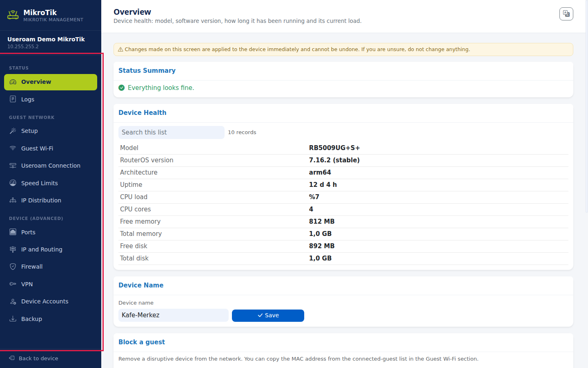
Task: Click the Guest Wi-Fi signal icon
Action: coord(13,148)
